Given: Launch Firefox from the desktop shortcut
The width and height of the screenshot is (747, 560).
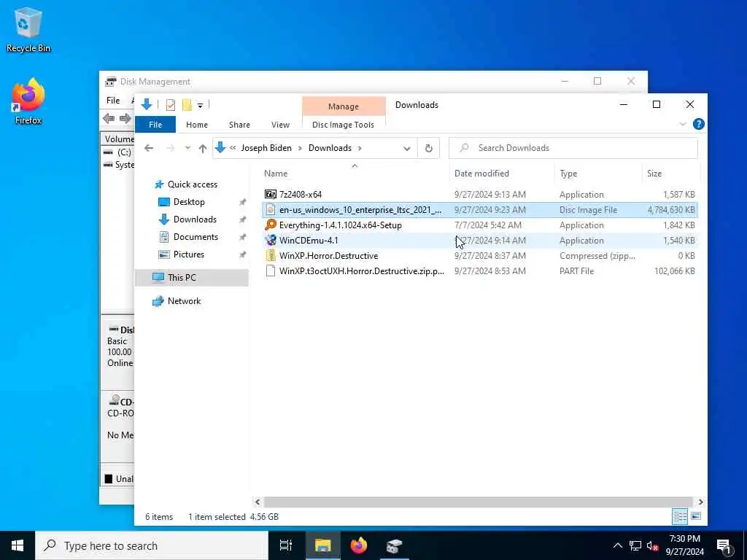Looking at the screenshot, I should point(28,101).
